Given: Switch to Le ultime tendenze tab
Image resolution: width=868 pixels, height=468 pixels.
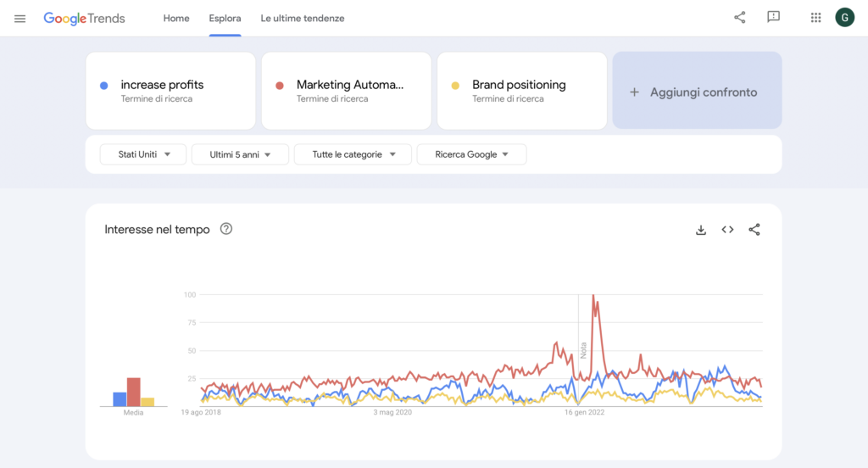Looking at the screenshot, I should click(x=303, y=18).
